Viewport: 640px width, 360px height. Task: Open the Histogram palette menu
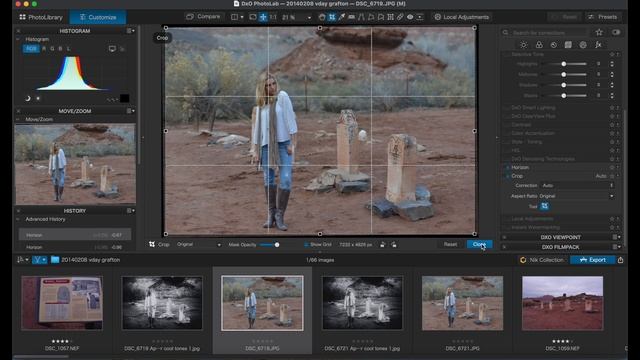pos(131,31)
